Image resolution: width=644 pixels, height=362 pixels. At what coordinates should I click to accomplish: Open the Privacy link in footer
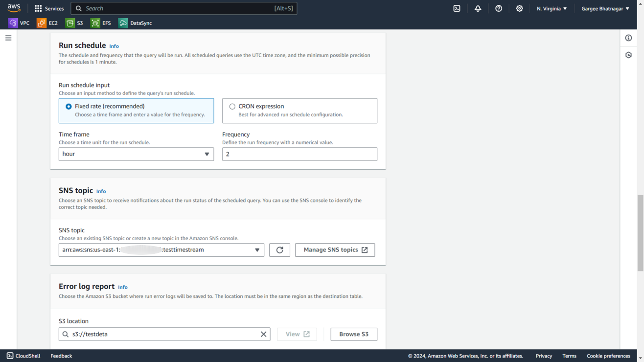pos(544,356)
